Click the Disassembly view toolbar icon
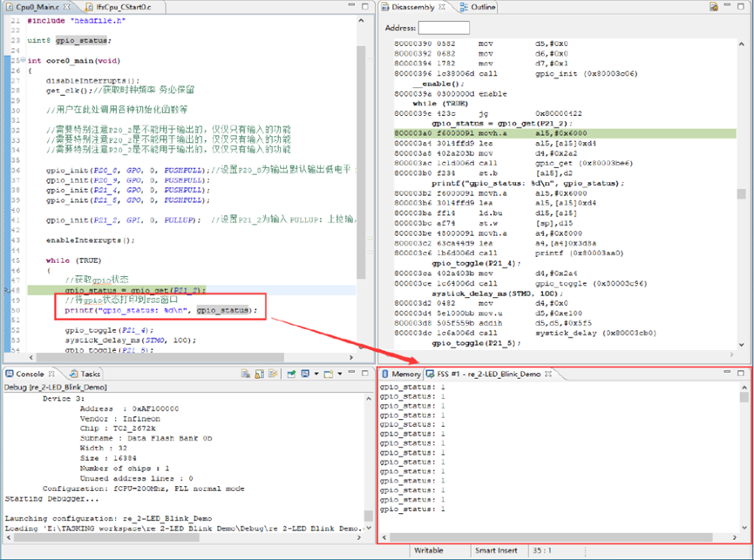This screenshot has height=560, width=754. (714, 7)
